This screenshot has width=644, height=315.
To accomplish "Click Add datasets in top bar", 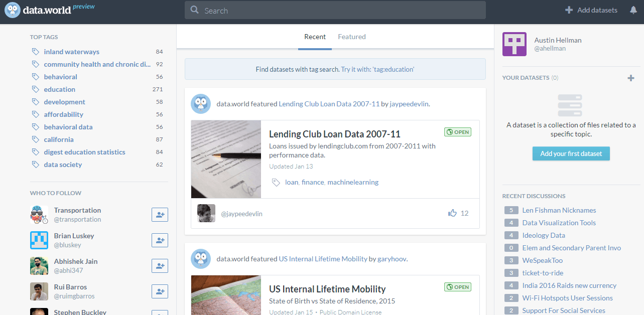I will coord(591,10).
